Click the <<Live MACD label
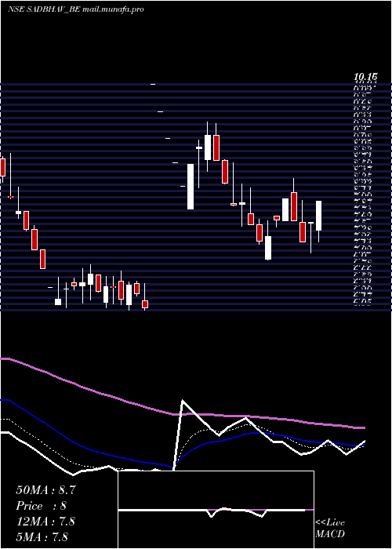Viewport: 392px width, 549px height. pos(330,528)
